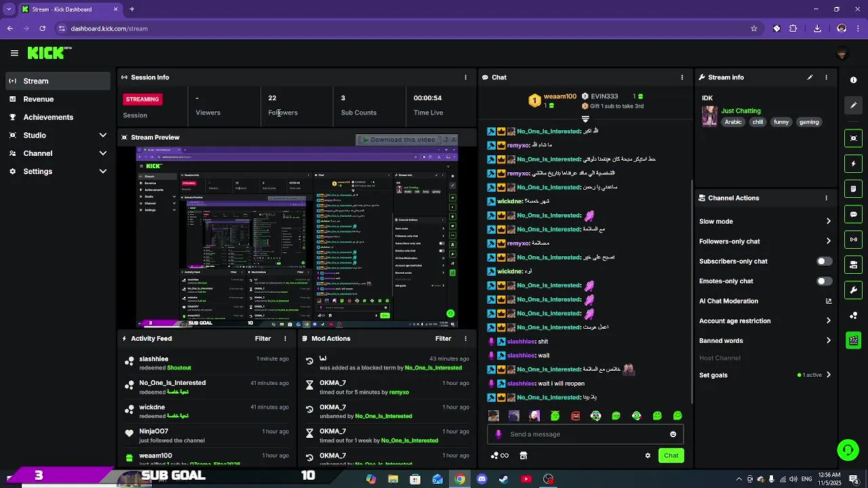Send message with the green Chat button

(671, 455)
